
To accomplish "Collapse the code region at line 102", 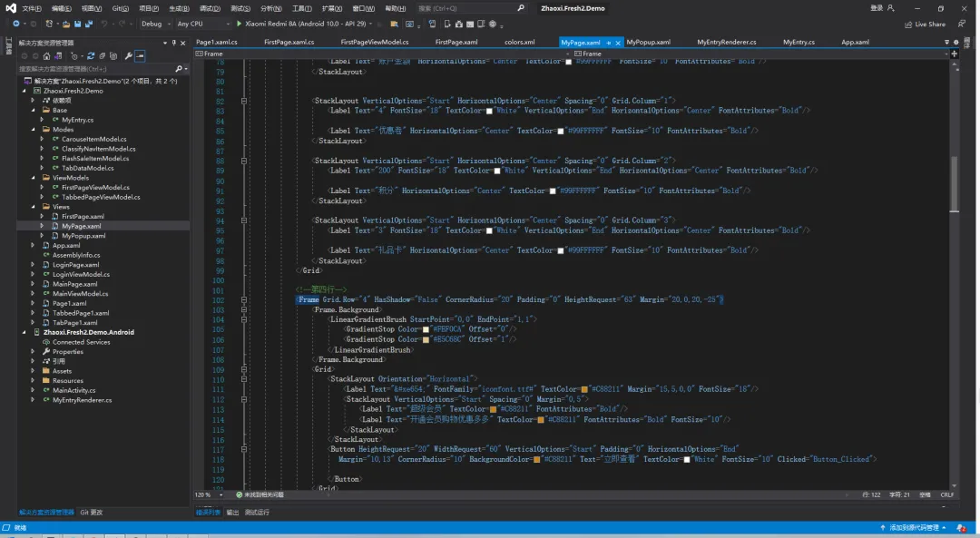I will pyautogui.click(x=244, y=300).
